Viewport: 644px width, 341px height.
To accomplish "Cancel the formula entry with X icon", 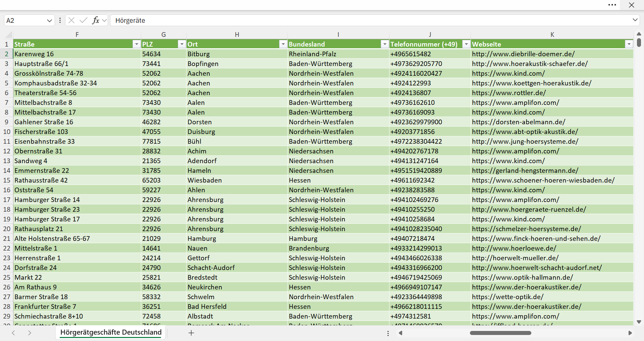I will coord(71,20).
